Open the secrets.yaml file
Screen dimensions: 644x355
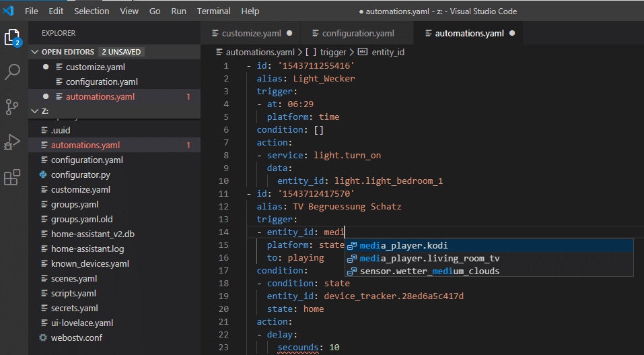click(x=114, y=308)
